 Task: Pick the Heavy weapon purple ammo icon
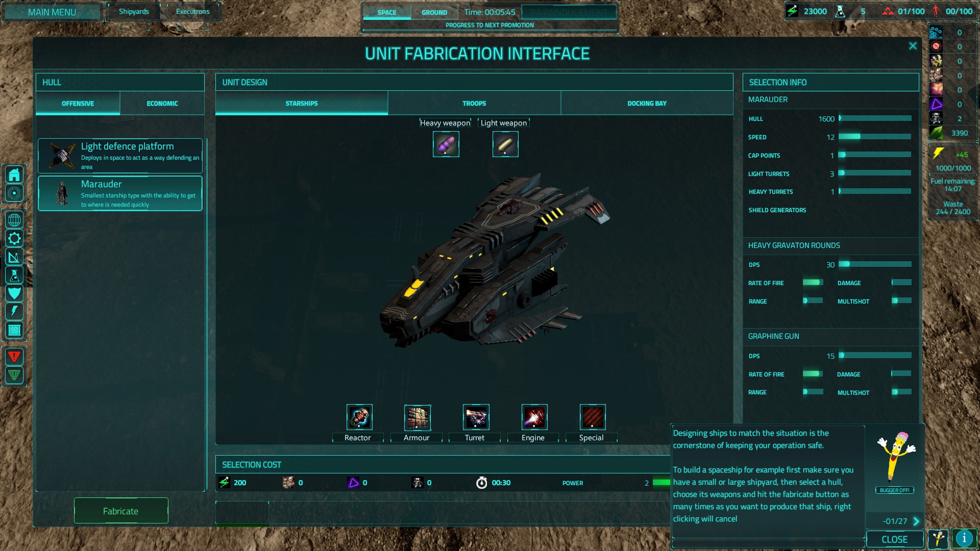446,144
